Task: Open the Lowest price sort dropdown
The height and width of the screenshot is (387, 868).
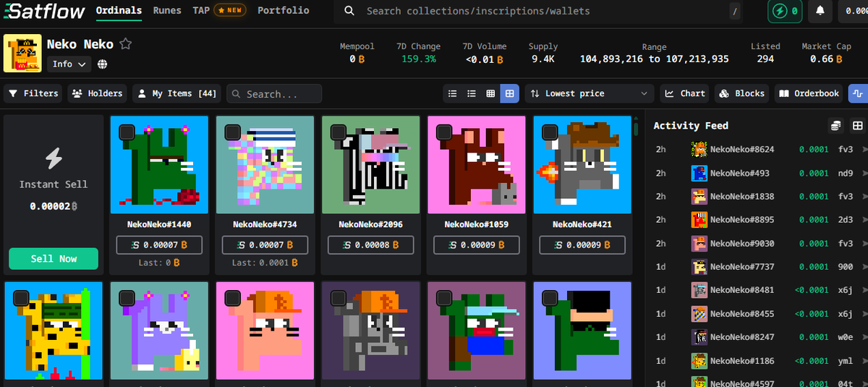Action: pos(590,93)
